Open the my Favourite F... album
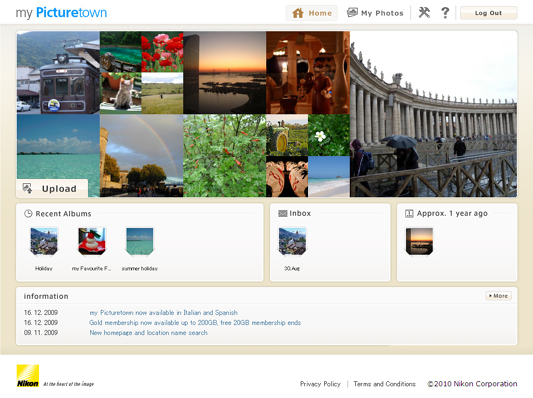The width and height of the screenshot is (533, 398). 92,241
